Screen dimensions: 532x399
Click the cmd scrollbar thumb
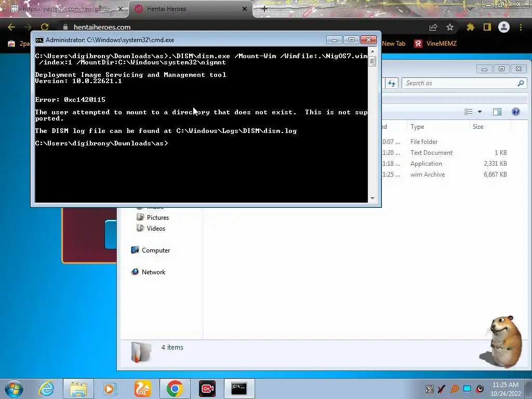(372, 61)
